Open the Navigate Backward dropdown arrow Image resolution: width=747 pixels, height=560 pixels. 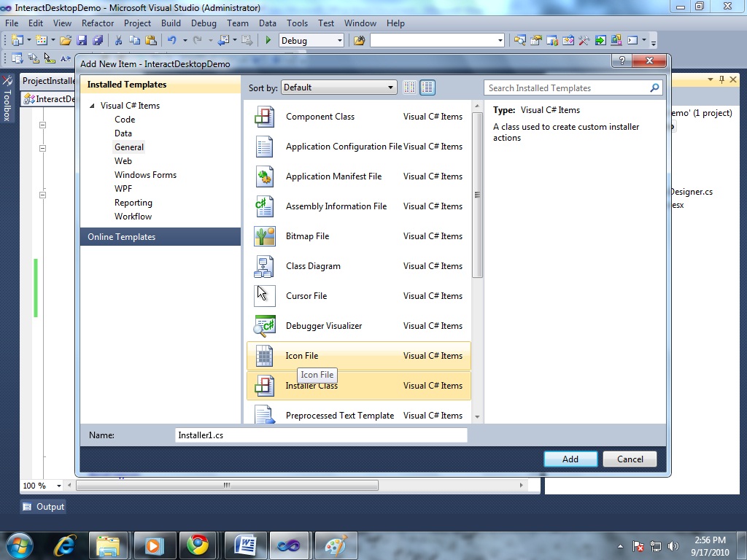(x=234, y=41)
